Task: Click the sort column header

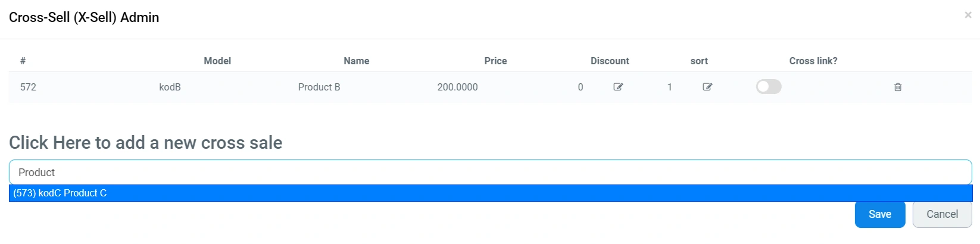Action: tap(699, 61)
